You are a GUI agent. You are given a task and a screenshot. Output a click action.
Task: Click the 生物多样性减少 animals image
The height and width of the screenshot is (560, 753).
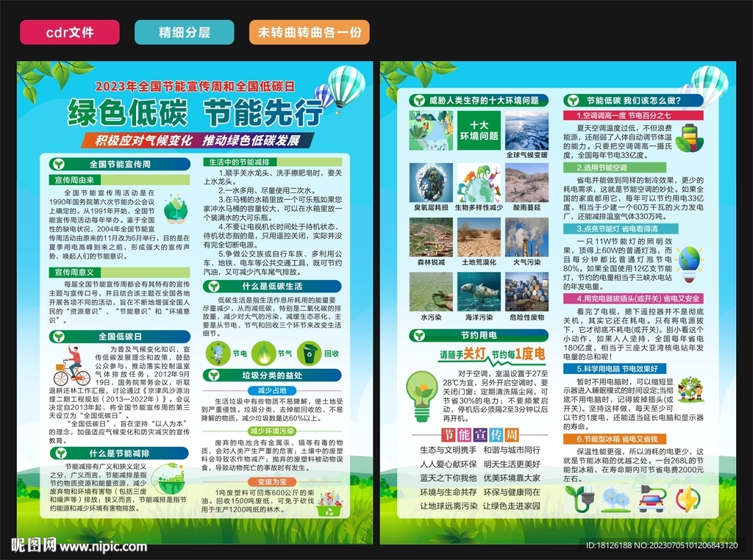[479, 182]
